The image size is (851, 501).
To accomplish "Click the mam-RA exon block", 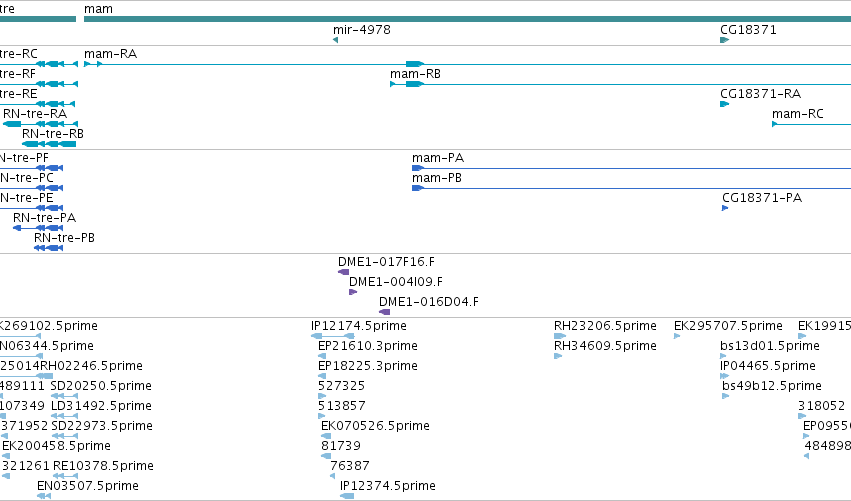I will click(x=415, y=64).
